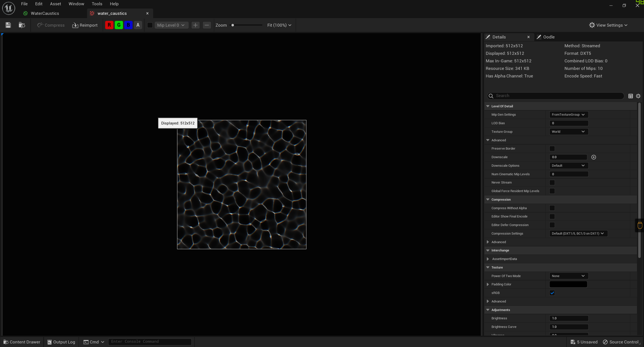Open the Asset menu
Image resolution: width=644 pixels, height=347 pixels.
55,4
